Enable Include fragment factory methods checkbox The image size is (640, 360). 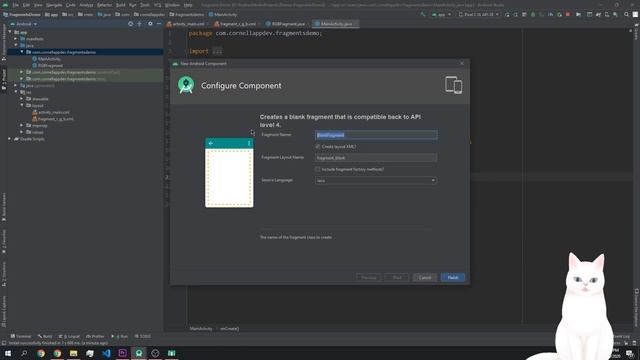pos(318,169)
